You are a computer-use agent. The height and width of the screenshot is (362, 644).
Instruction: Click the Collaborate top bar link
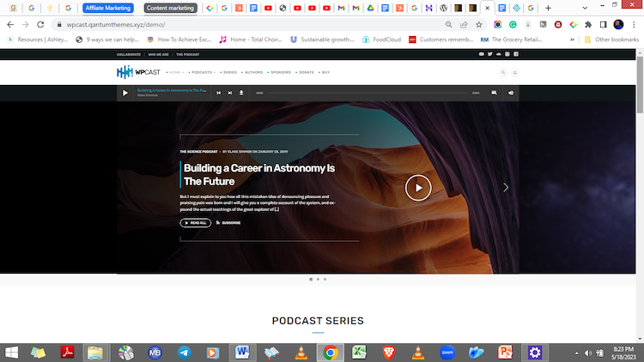point(129,55)
